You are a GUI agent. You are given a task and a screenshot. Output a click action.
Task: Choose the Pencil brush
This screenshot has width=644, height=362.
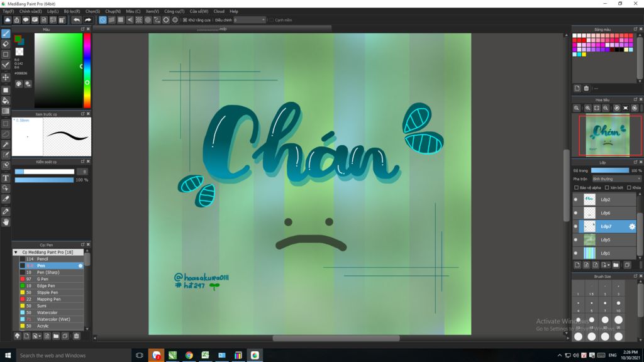[x=51, y=259]
